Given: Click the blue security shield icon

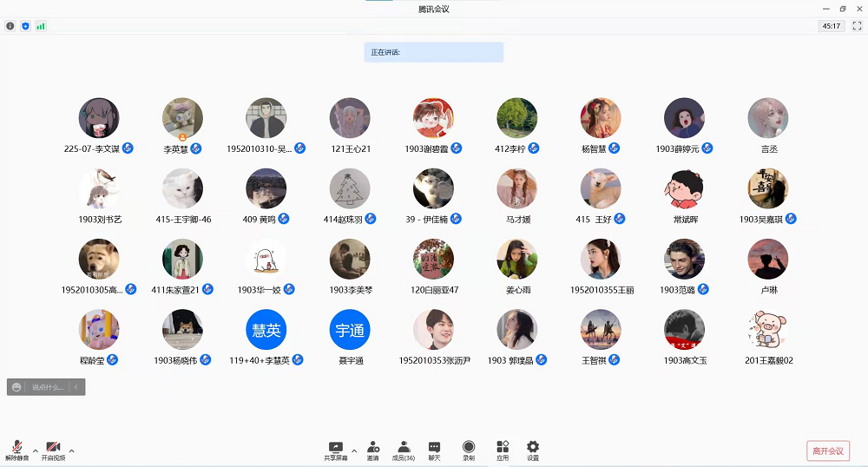Looking at the screenshot, I should coord(25,26).
